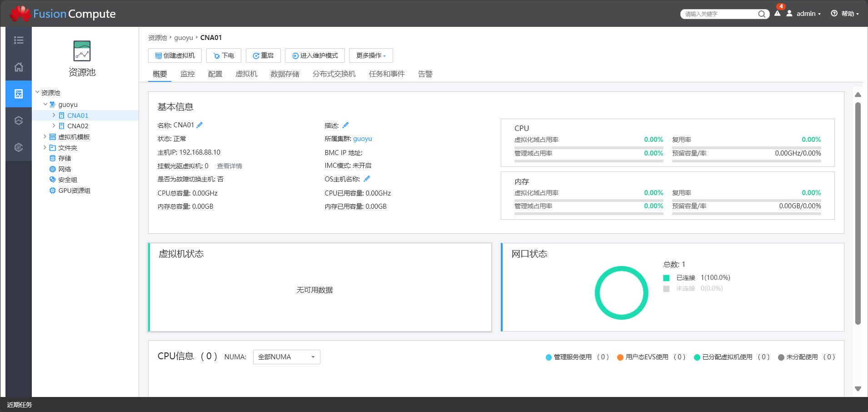
Task: Open the guoyu cluster link
Action: [x=363, y=139]
